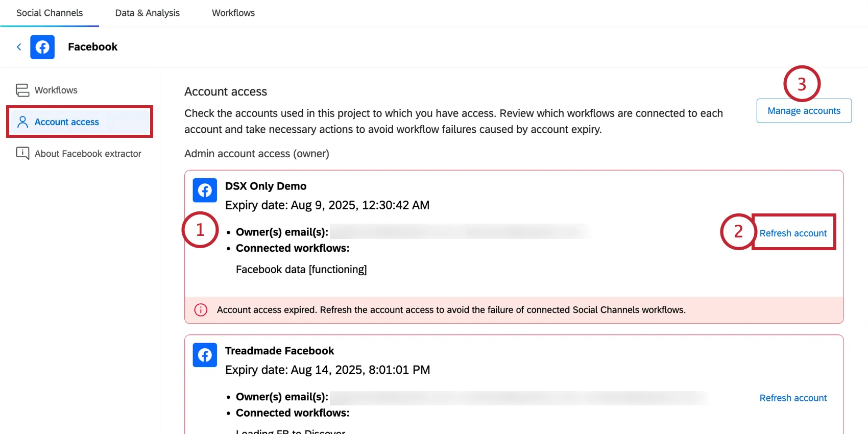The width and height of the screenshot is (868, 434).
Task: Open the Workflows tab at the top
Action: click(x=233, y=13)
